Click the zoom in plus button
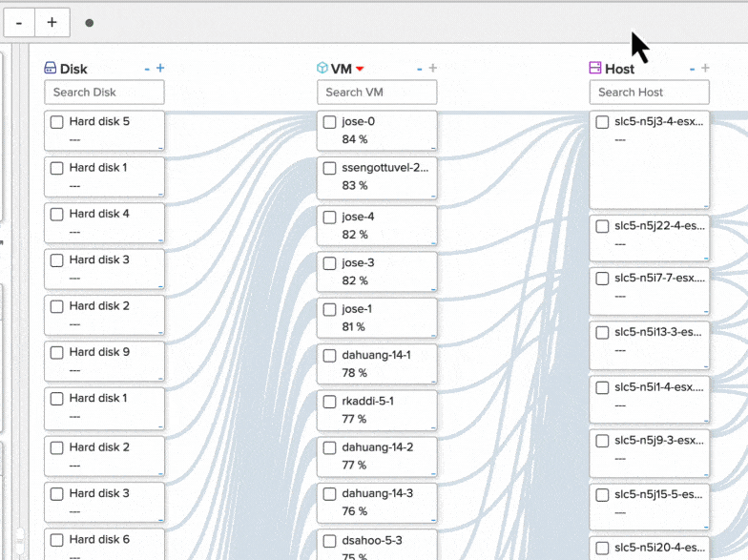 (x=52, y=22)
